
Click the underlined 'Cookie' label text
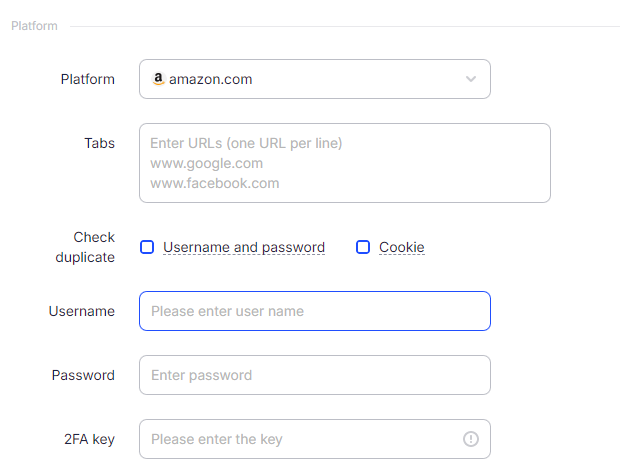[402, 247]
